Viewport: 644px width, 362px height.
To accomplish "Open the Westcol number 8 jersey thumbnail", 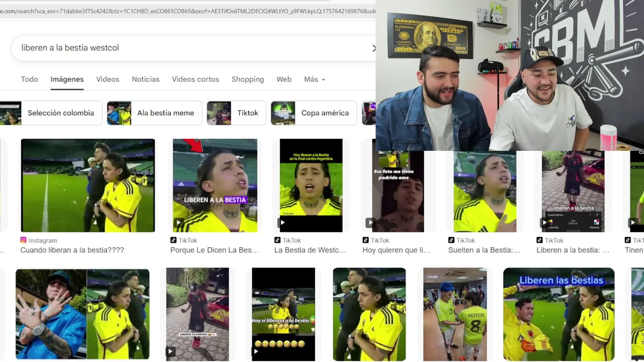I will [455, 314].
